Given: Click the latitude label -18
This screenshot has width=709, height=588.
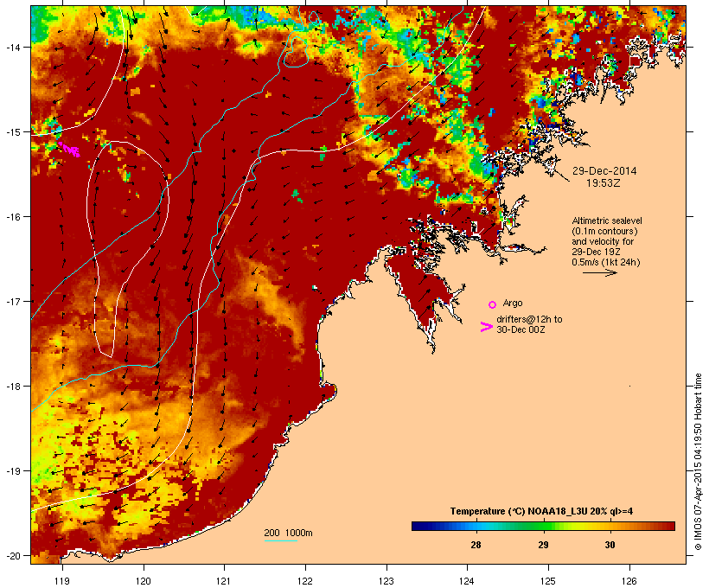Looking at the screenshot, I should pos(13,387).
